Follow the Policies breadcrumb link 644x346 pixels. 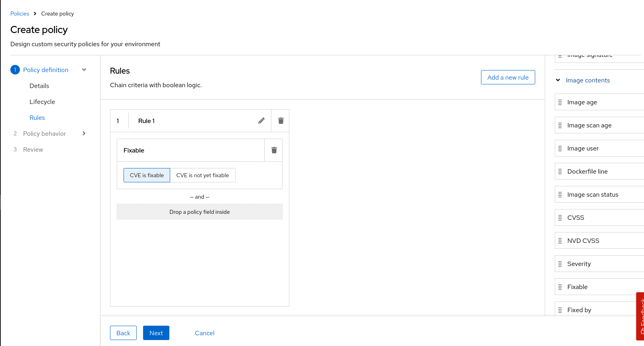point(20,14)
